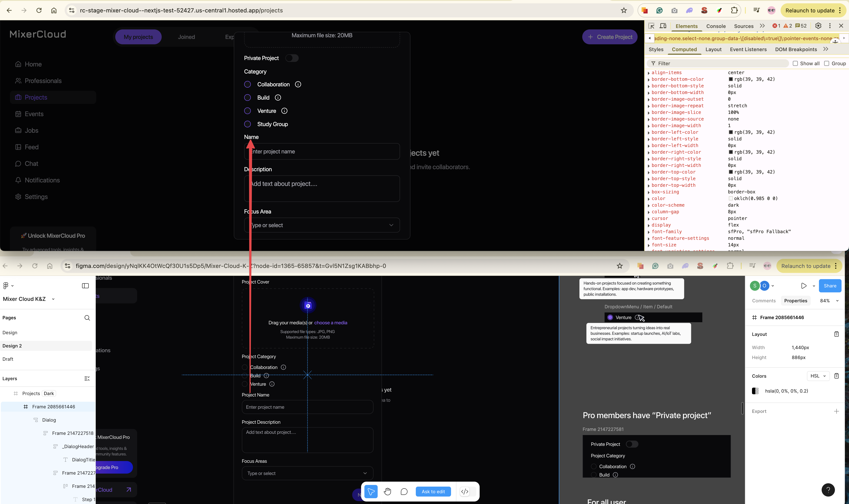849x504 pixels.
Task: Switch to DevTools Console tab
Action: (x=716, y=26)
